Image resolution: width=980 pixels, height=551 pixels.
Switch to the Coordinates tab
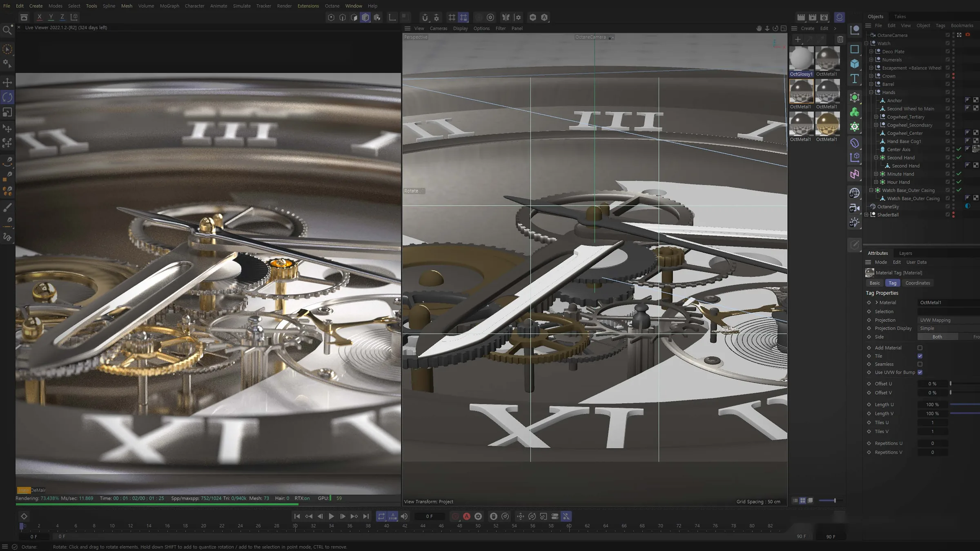coord(918,283)
